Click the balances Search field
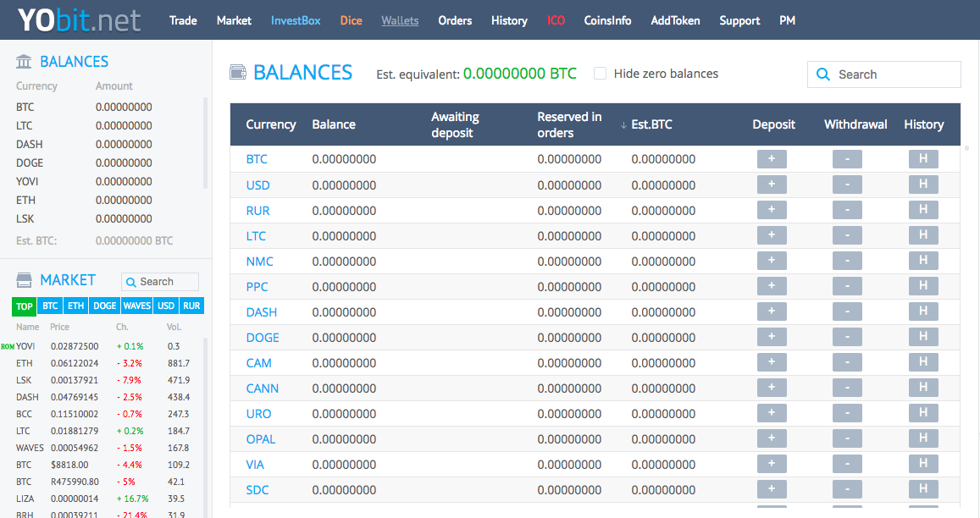This screenshot has width=980, height=518. [x=883, y=74]
